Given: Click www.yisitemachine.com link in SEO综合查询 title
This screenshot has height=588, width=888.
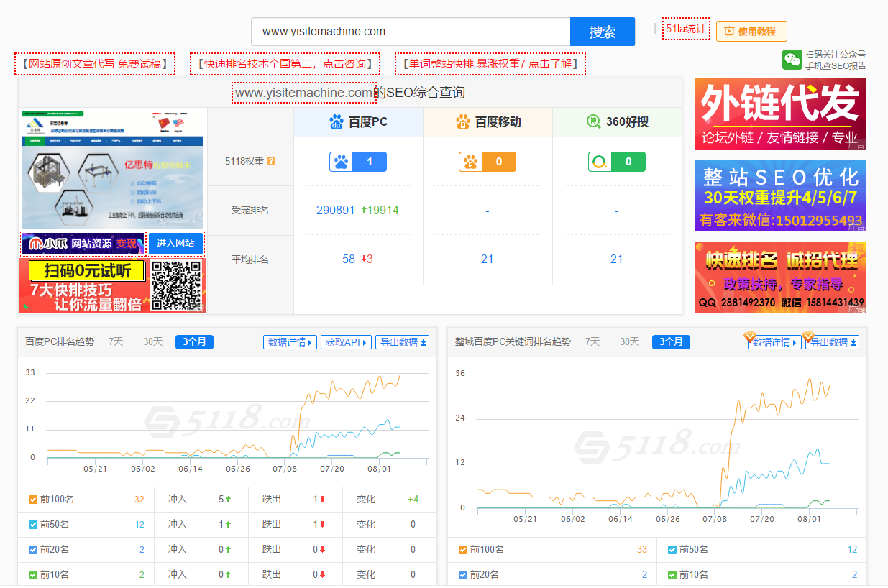Looking at the screenshot, I should point(303,93).
